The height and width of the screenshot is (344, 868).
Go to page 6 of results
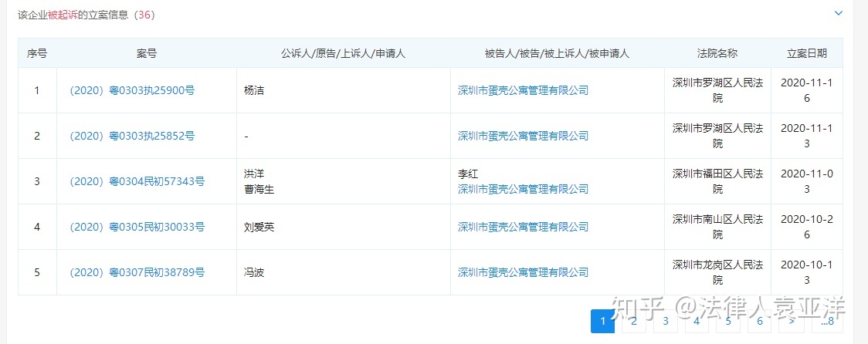pos(760,322)
